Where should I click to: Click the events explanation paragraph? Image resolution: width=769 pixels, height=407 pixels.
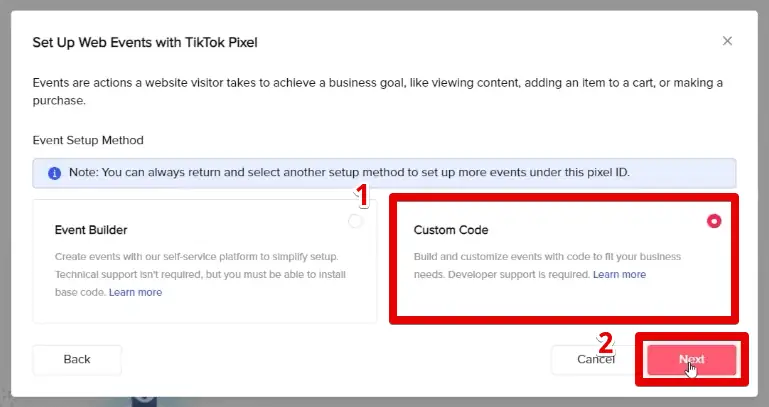point(378,91)
